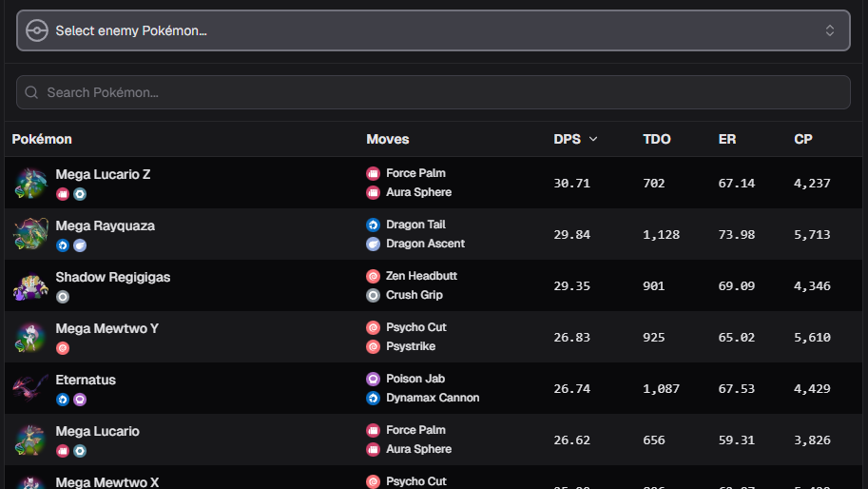The image size is (868, 489).
Task: Click the Dragon Ascent flying-type move icon
Action: 373,244
